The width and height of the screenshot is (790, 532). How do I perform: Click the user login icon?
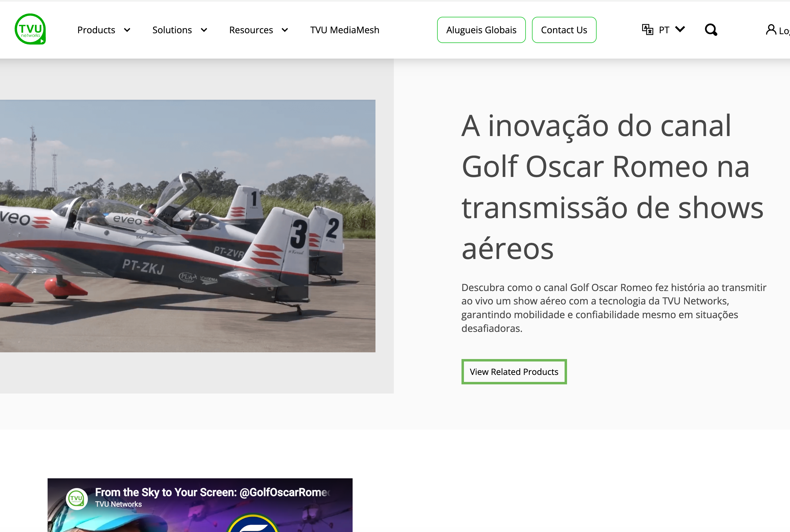(x=771, y=30)
